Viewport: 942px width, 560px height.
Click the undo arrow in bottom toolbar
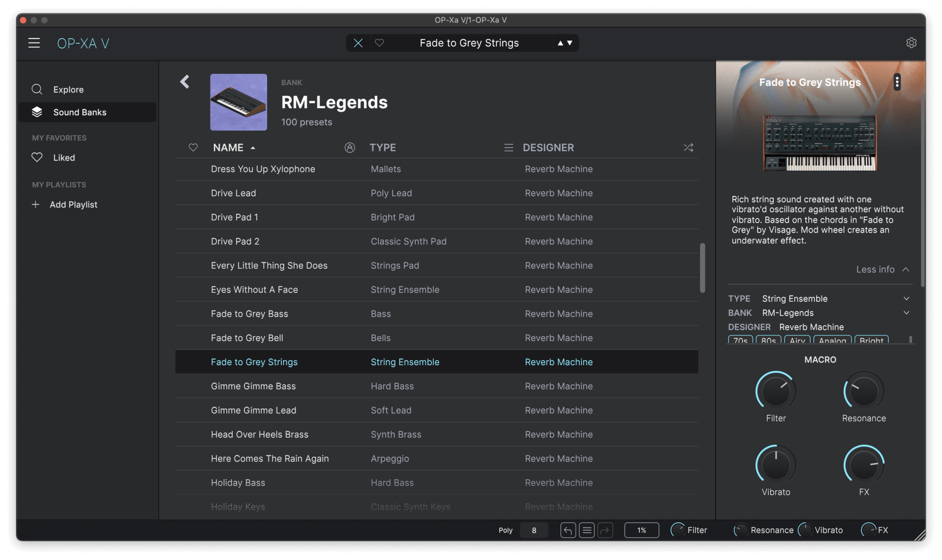[568, 530]
